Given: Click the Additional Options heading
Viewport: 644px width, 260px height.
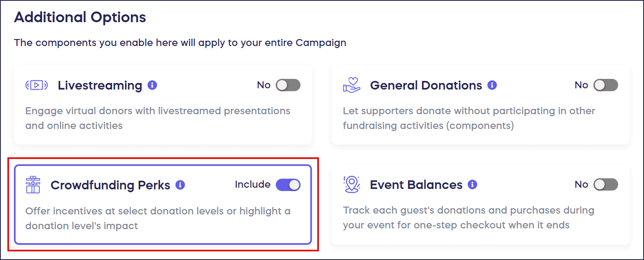Looking at the screenshot, I should [x=80, y=17].
